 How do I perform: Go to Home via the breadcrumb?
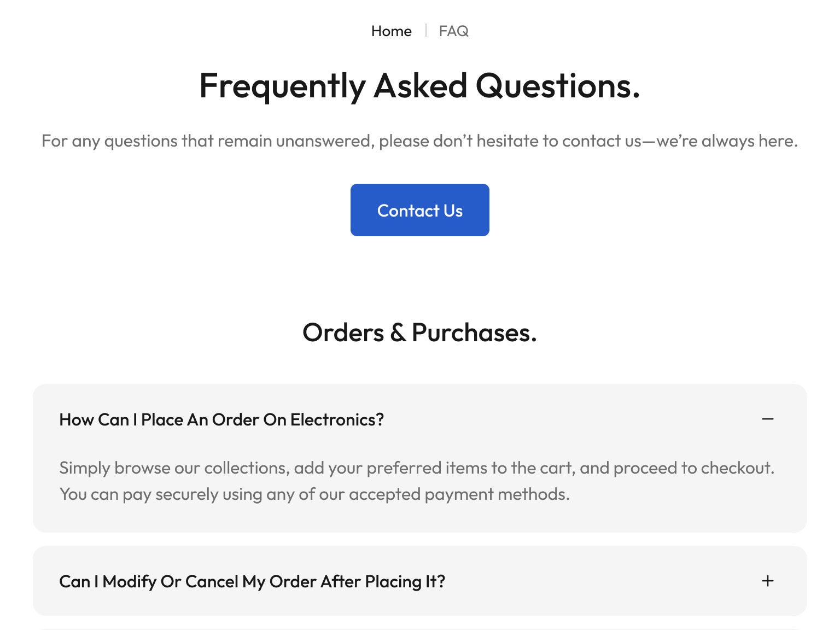click(391, 31)
